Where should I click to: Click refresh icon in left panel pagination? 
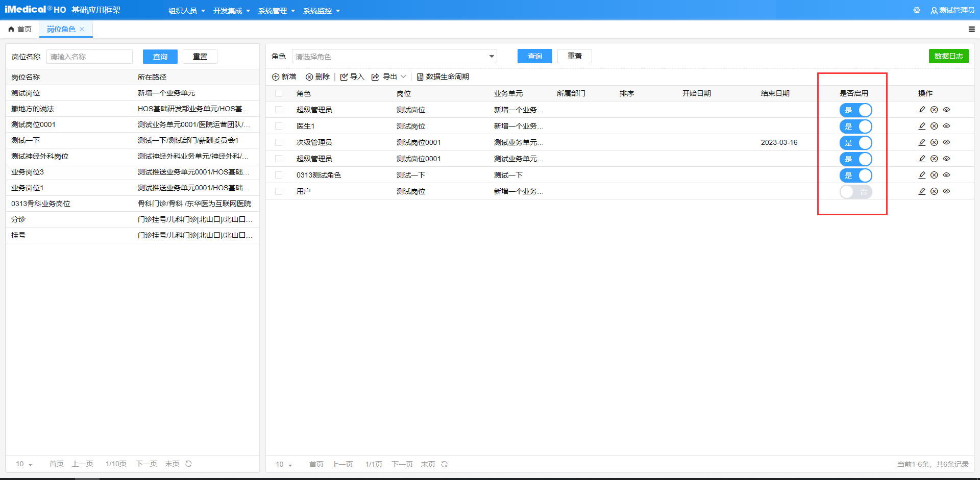coord(188,464)
